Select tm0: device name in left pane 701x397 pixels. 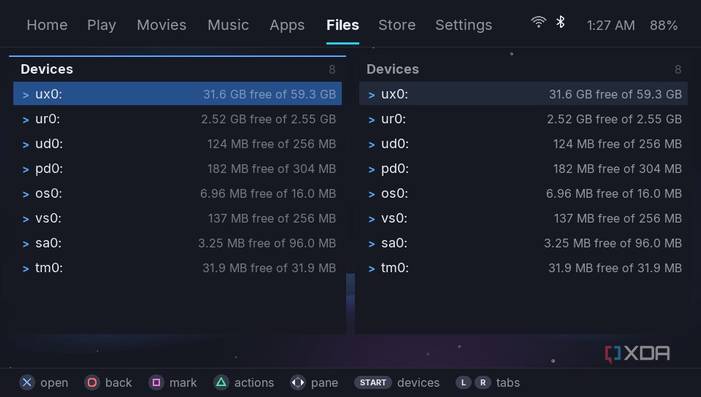[x=49, y=268]
